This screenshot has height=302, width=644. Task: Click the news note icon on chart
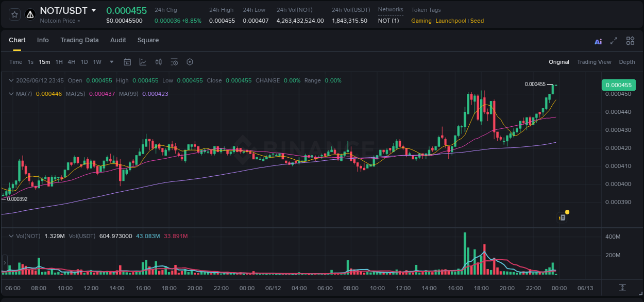tap(562, 217)
